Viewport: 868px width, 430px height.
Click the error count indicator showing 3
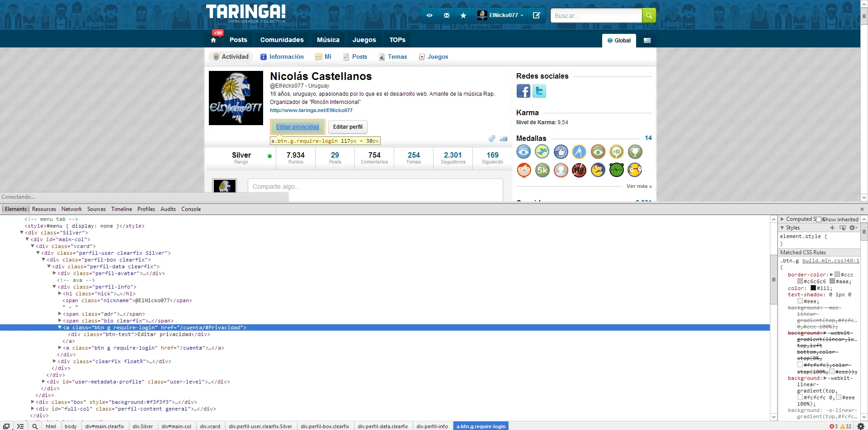pyautogui.click(x=834, y=426)
